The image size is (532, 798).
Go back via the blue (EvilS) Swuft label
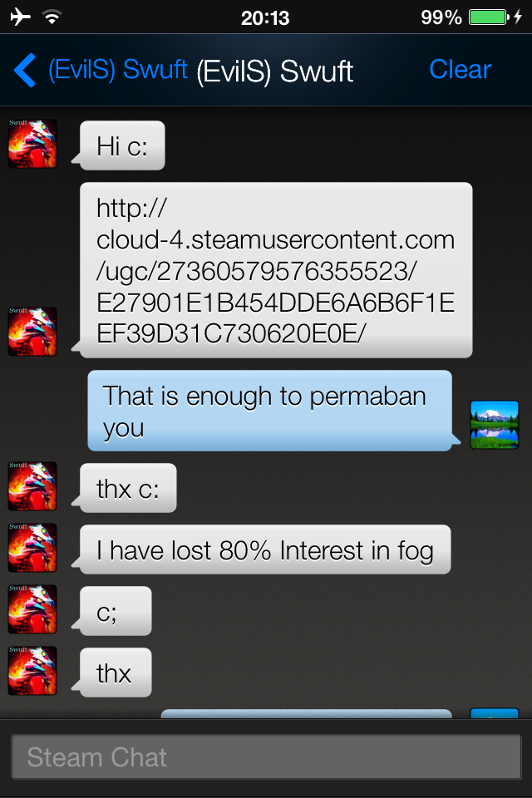tap(117, 69)
